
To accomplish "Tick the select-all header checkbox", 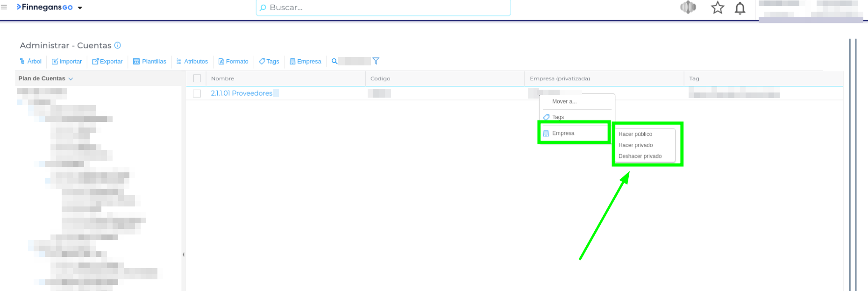I will coord(197,78).
